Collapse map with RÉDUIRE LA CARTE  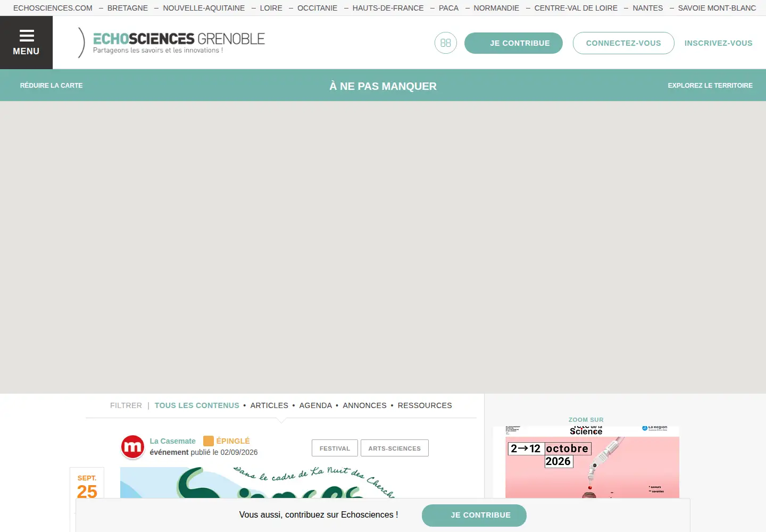click(51, 85)
